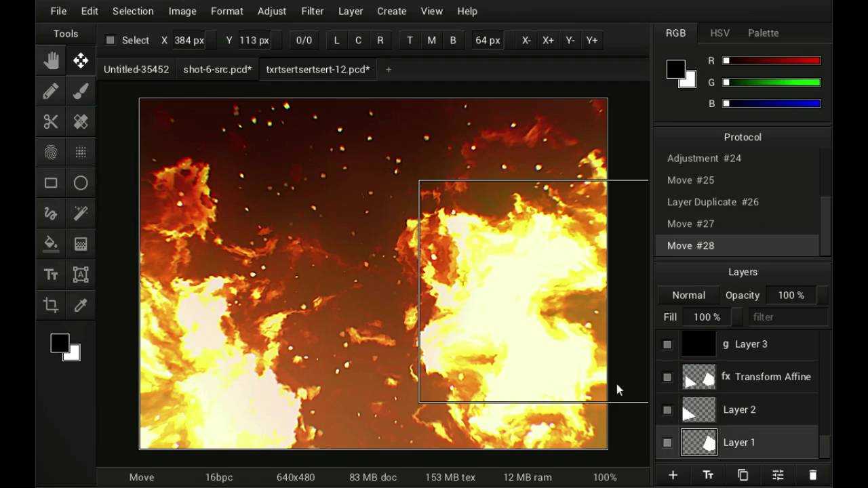Toggle visibility checkbox for Layer 3

coord(667,345)
